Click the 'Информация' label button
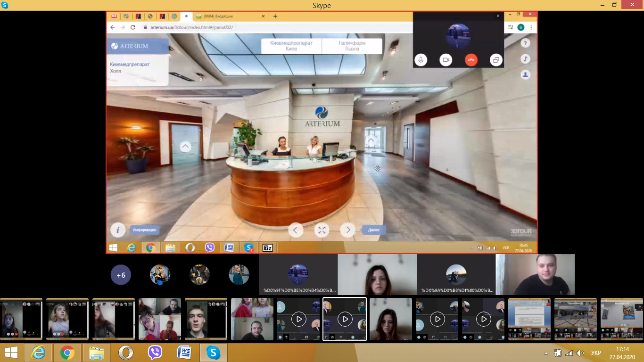This screenshot has width=644, height=362. (144, 230)
